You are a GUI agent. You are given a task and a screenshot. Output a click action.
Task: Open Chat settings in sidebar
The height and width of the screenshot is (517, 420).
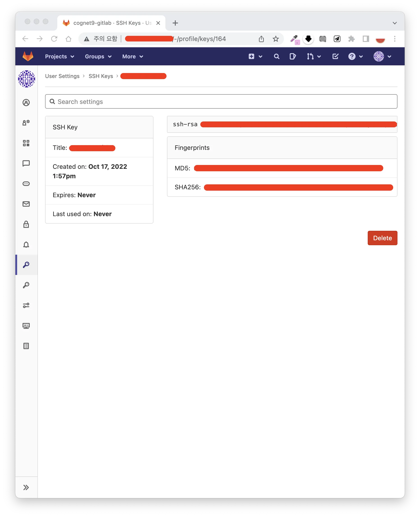pos(26,163)
